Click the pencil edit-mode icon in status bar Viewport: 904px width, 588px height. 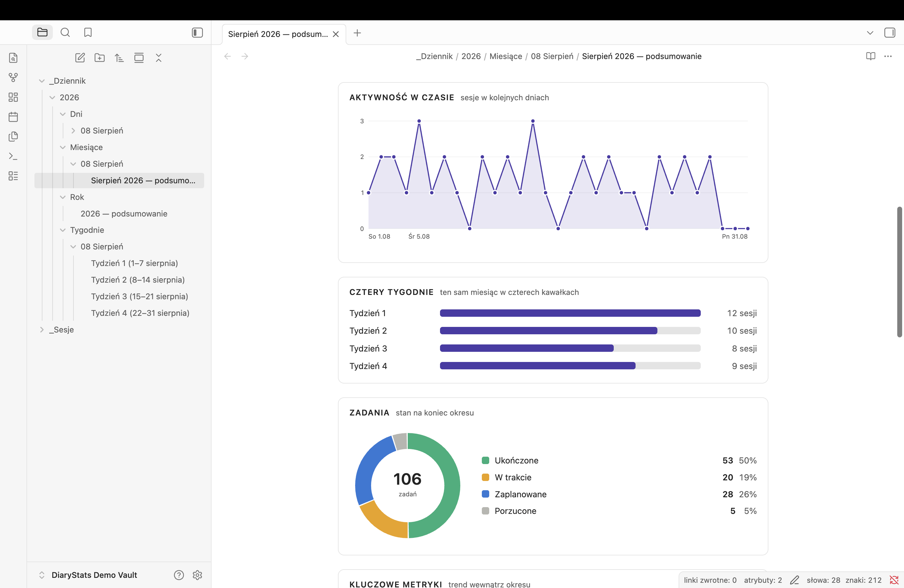(795, 580)
